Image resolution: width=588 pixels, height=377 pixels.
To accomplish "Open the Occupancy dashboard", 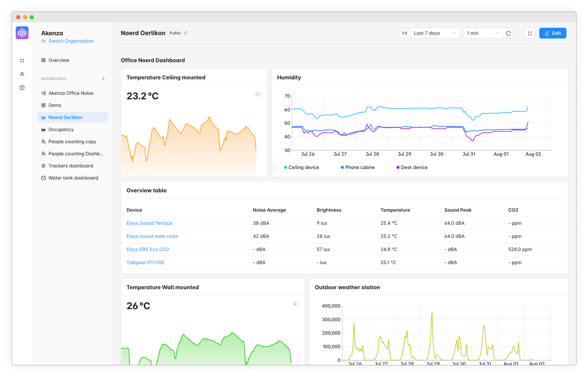I will click(x=61, y=129).
